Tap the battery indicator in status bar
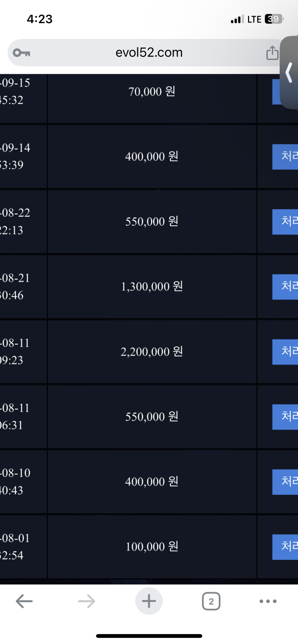Viewport: 298px width, 644px height. tap(274, 19)
